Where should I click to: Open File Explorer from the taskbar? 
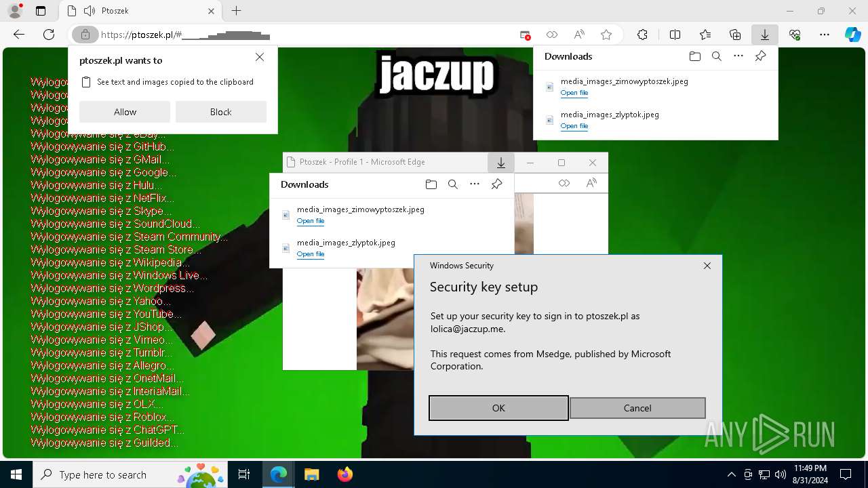point(311,474)
